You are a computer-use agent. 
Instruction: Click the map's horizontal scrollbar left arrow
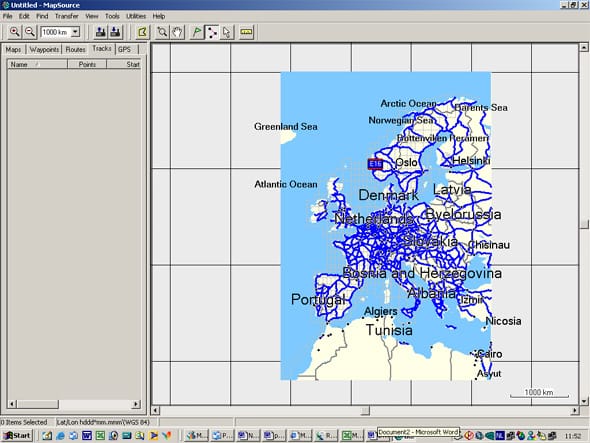coord(156,410)
